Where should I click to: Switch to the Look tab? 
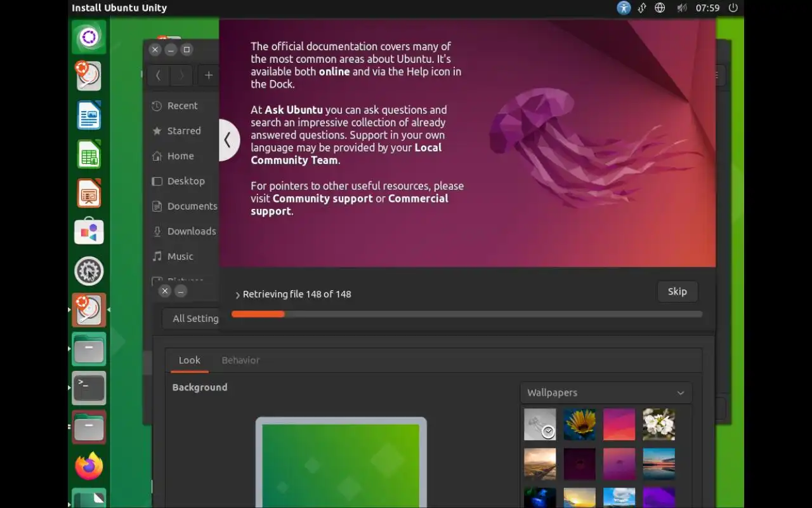tap(189, 360)
